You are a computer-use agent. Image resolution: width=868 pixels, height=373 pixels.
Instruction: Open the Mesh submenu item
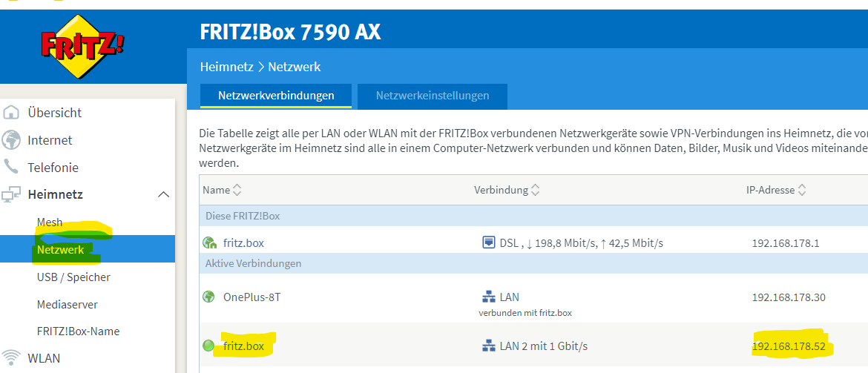click(50, 222)
